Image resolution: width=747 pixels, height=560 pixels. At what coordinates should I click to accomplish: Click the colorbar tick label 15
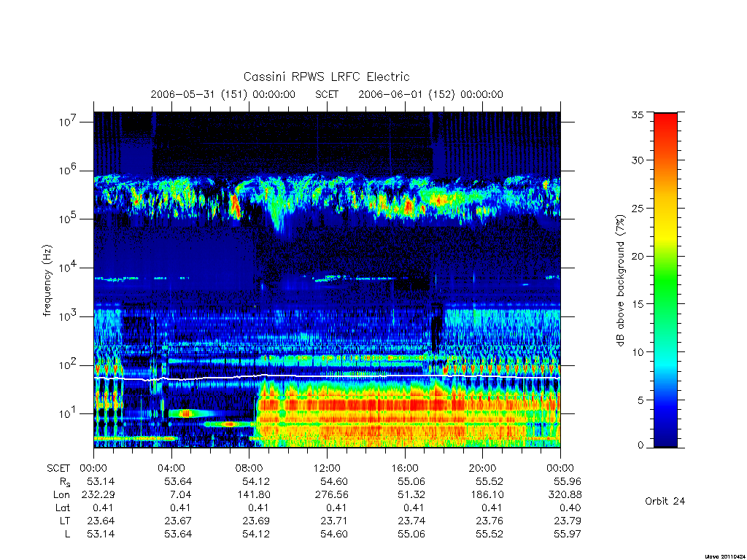[x=638, y=304]
